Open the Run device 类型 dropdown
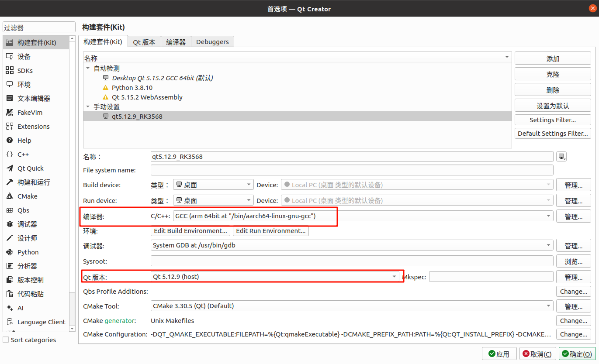 pos(213,201)
